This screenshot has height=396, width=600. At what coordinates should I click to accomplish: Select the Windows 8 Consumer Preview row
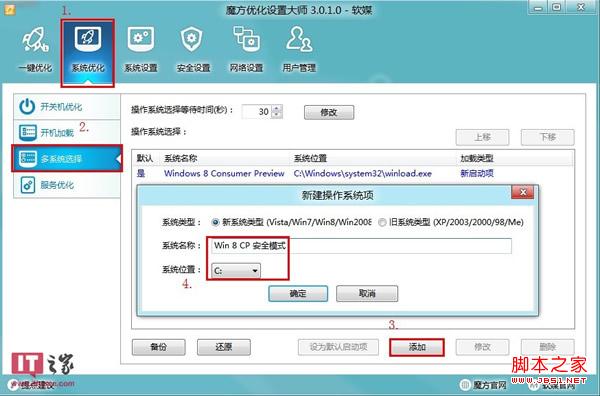tap(352, 173)
